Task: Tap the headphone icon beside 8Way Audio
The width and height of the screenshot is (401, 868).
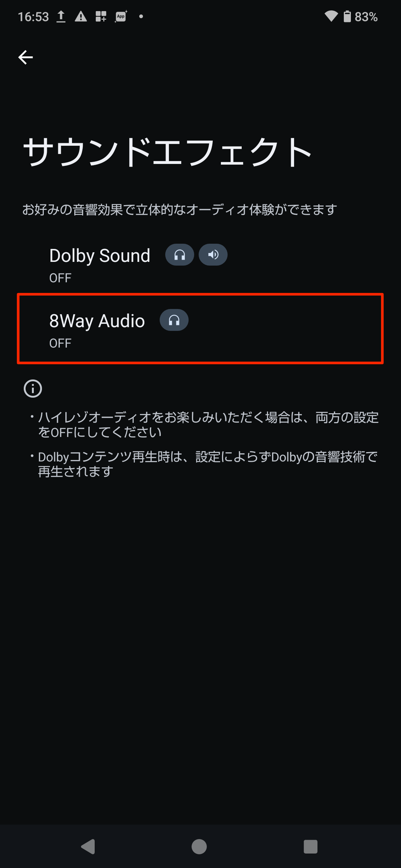Action: point(174,320)
